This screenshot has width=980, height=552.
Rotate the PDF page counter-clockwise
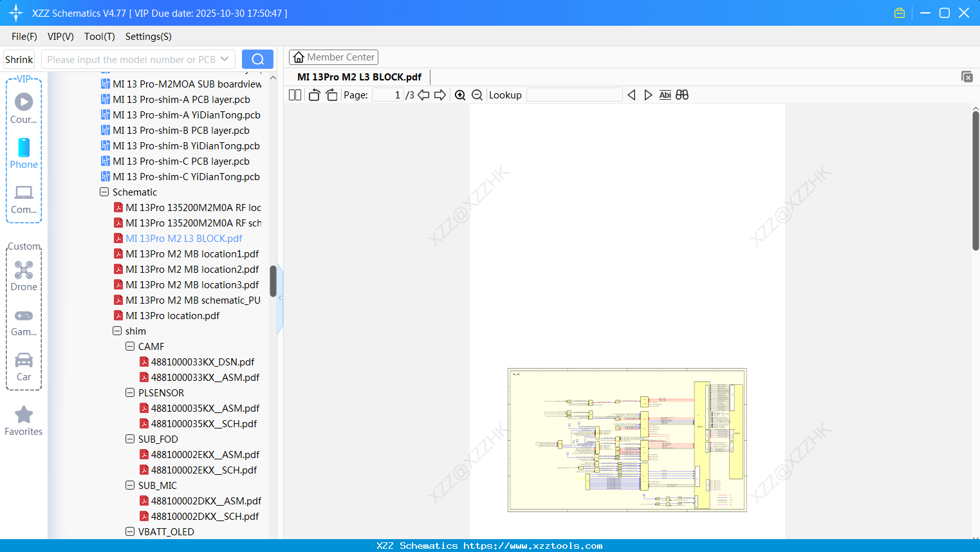pos(314,95)
